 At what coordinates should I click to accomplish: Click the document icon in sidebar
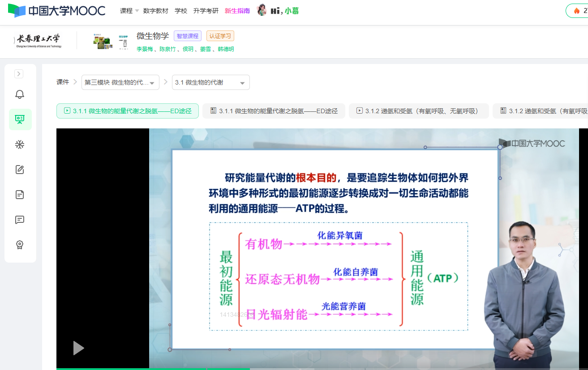(20, 195)
